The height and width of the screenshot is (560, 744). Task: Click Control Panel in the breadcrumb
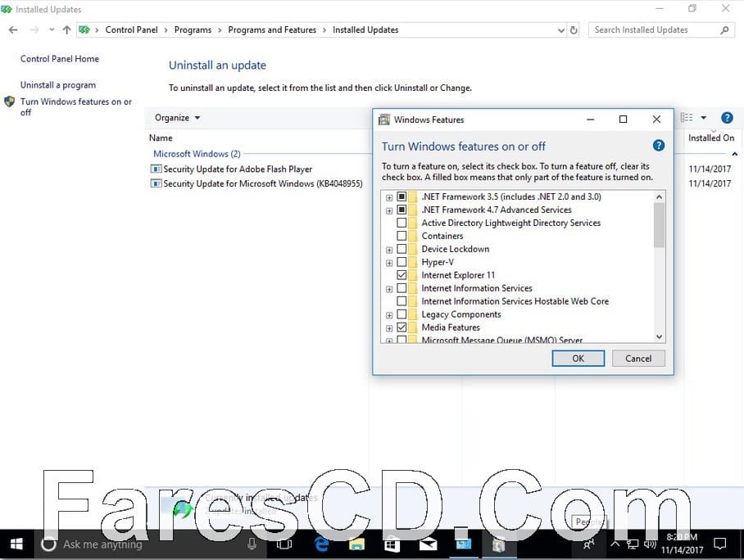[131, 29]
